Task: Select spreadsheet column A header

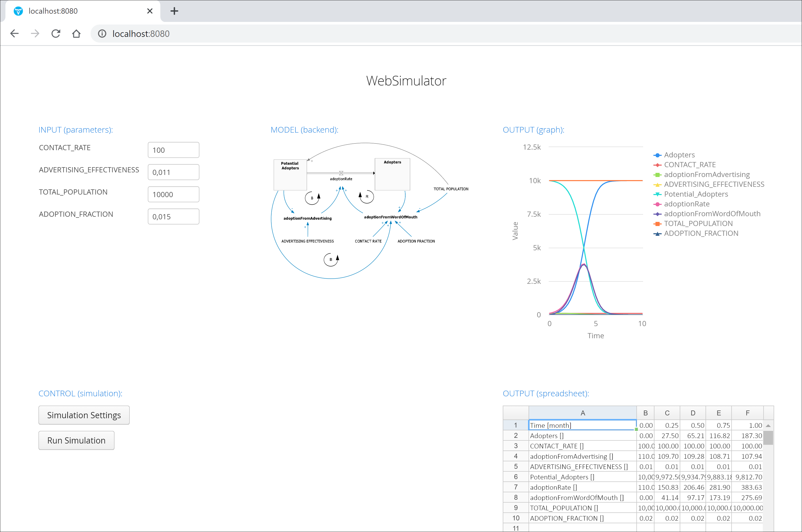Action: (582, 413)
